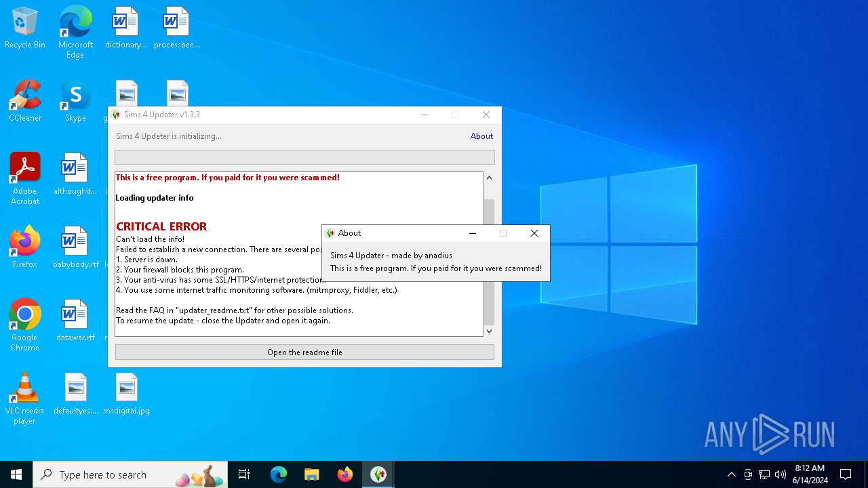Click the '1. Server is down.' line
The height and width of the screenshot is (488, 868).
(146, 260)
